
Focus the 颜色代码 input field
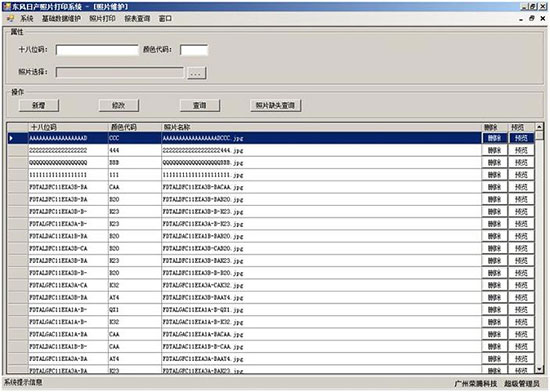coord(194,50)
